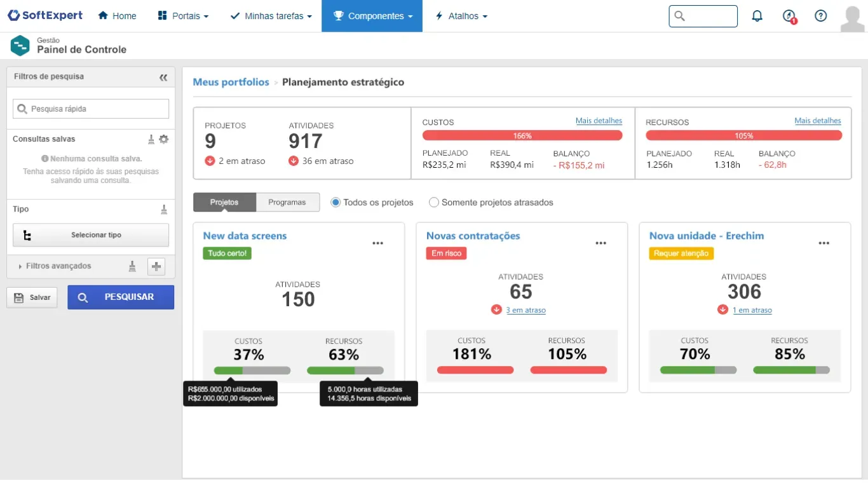Screen dimensions: 868x488
Task: Switch to the Programas tab
Action: [x=287, y=202]
